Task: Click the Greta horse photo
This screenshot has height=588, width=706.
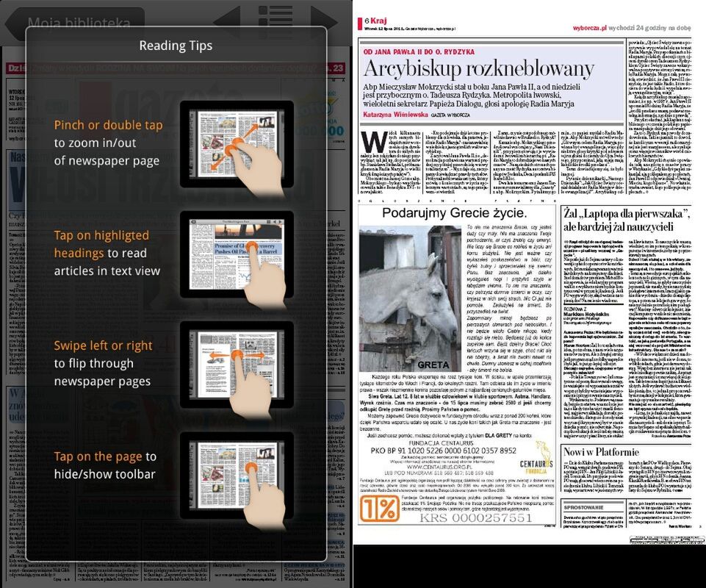Action: coord(410,298)
